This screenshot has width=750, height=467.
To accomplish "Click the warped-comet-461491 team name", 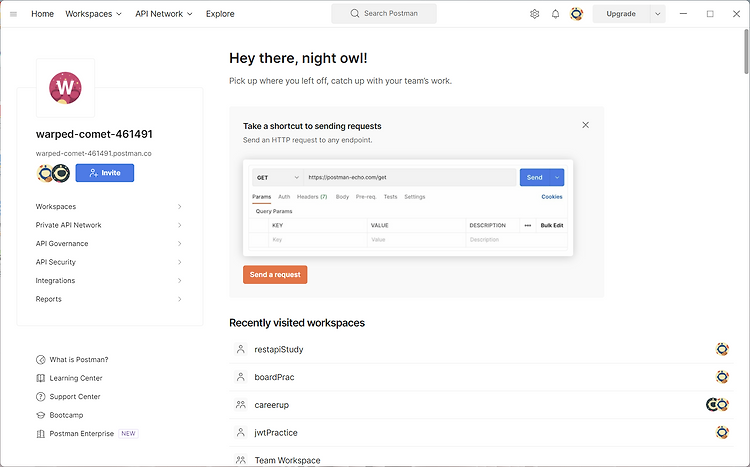I will click(94, 134).
